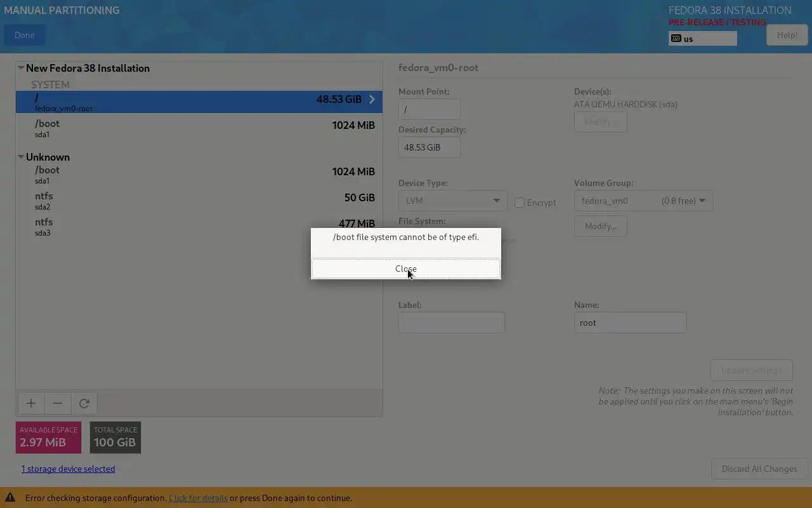Close the /boot file system error dialog
Screen dimensions: 812x508
coord(405,269)
